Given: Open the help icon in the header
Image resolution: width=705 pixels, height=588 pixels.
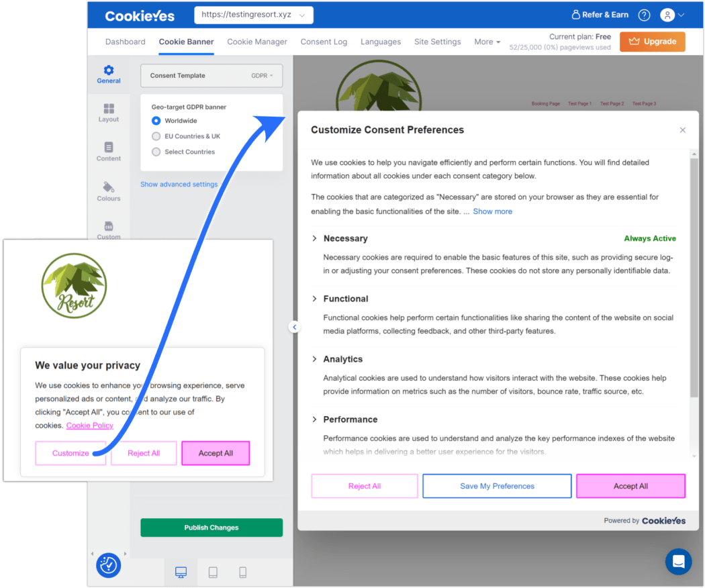Looking at the screenshot, I should coord(644,14).
